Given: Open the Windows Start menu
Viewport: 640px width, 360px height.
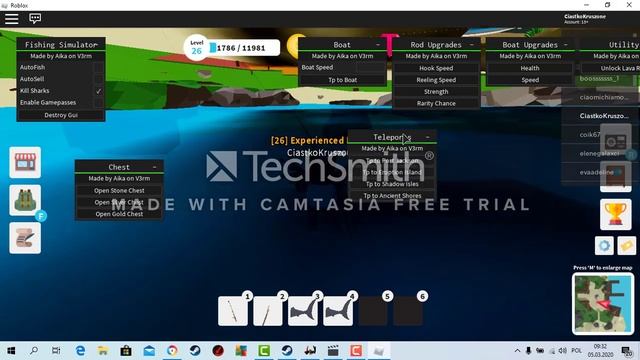Looking at the screenshot, I should 11,351.
